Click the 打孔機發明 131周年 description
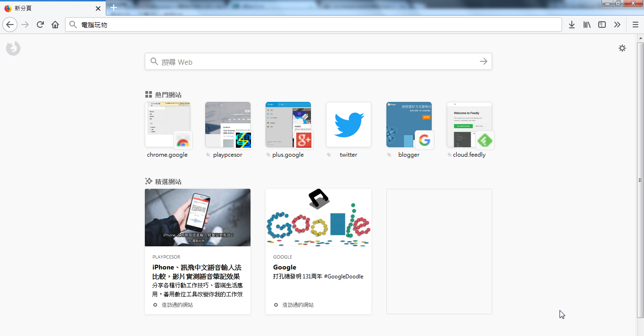The height and width of the screenshot is (336, 644). [318, 277]
